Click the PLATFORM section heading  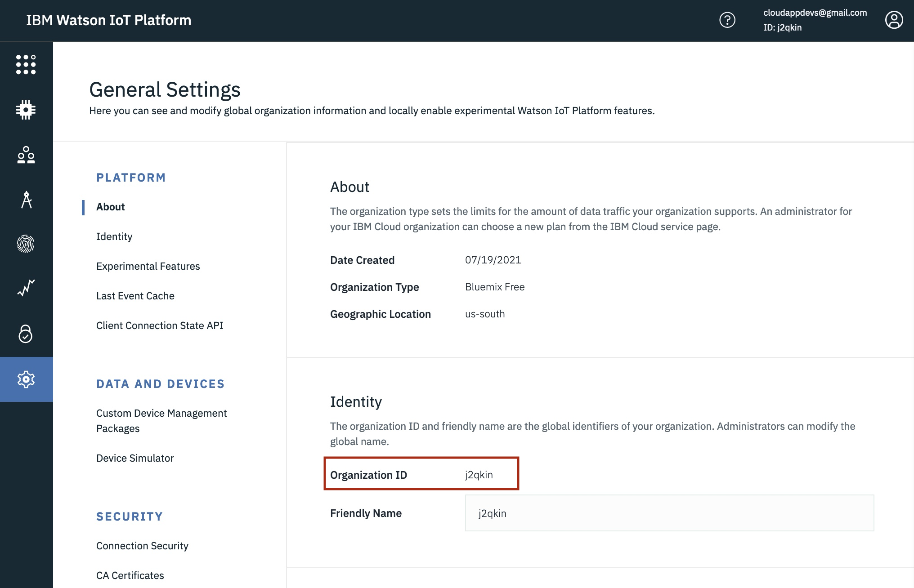(131, 178)
